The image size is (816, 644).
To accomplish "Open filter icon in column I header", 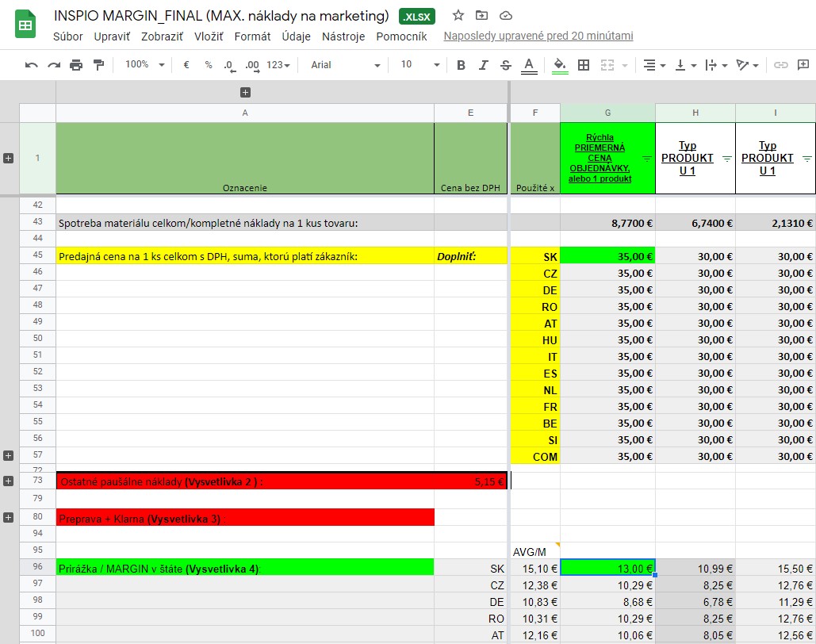I will pos(807,159).
